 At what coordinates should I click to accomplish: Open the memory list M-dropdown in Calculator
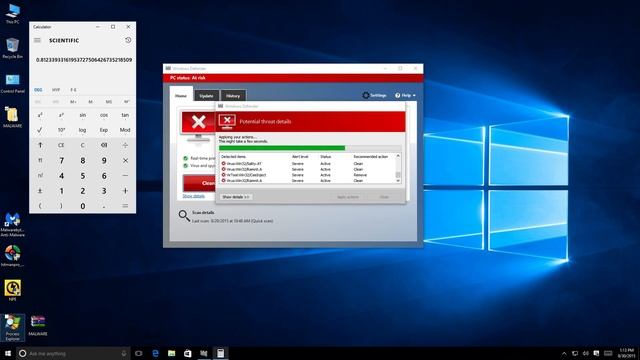127,102
